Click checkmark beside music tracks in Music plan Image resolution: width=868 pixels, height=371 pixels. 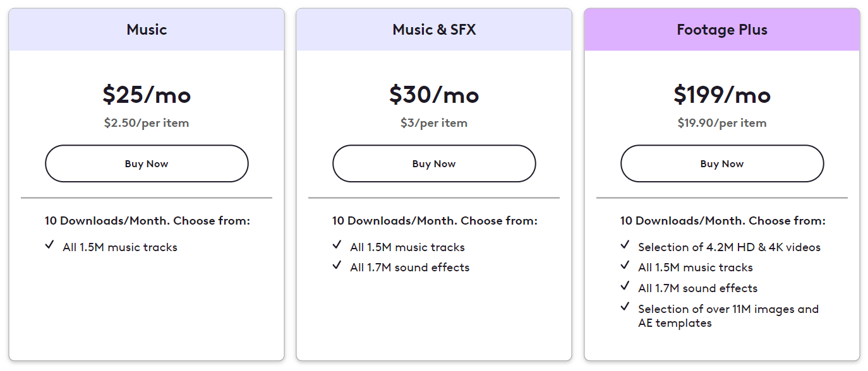(x=49, y=245)
